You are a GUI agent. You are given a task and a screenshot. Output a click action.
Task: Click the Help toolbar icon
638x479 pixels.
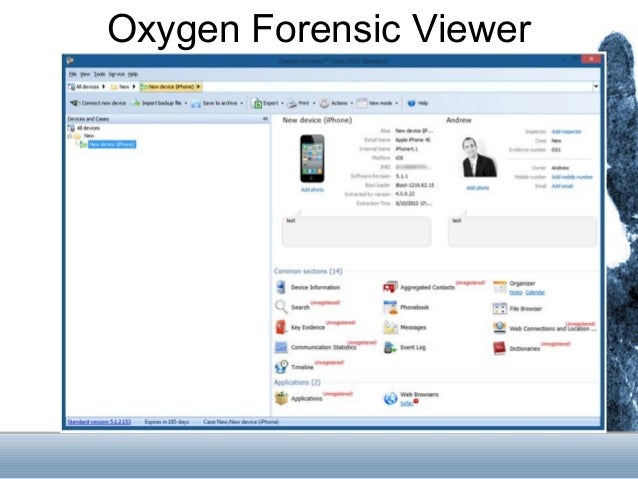411,103
